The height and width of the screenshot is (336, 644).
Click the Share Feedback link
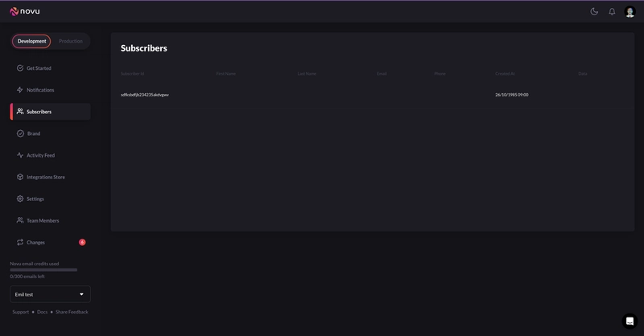coord(72,312)
